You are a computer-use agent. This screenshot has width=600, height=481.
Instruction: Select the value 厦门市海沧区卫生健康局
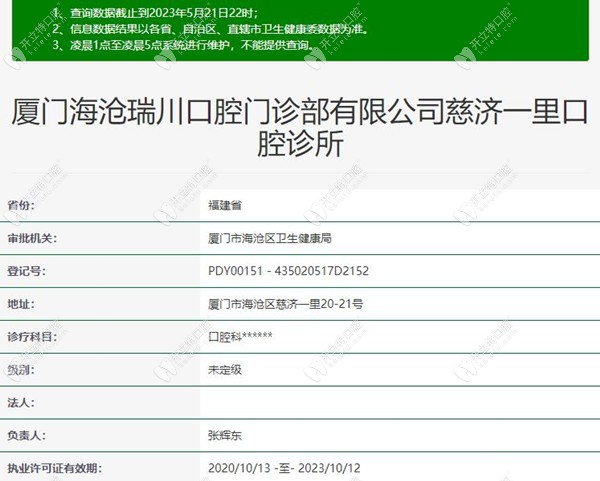click(270, 238)
